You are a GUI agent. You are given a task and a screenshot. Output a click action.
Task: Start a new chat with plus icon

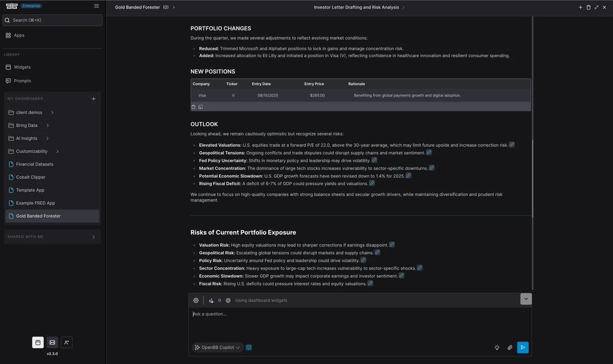pos(580,8)
